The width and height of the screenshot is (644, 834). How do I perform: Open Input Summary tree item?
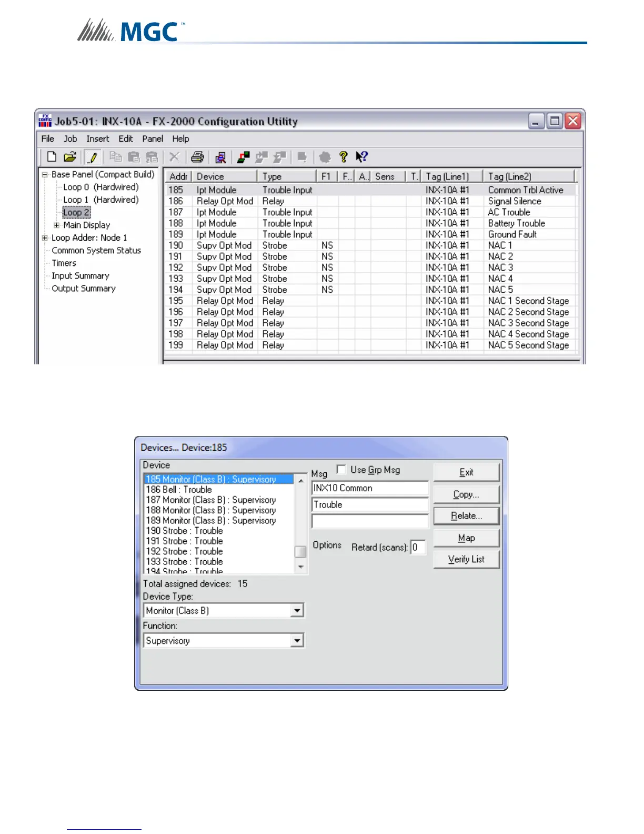point(80,275)
